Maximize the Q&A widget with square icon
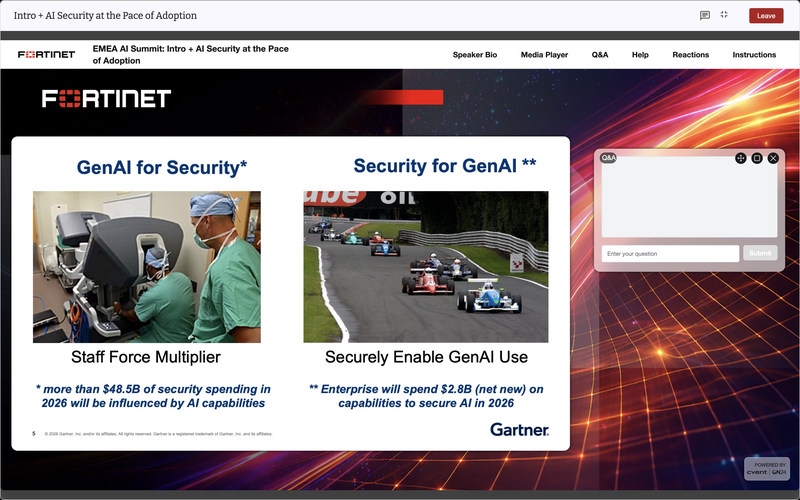Viewport: 800px width, 500px height. click(x=757, y=158)
